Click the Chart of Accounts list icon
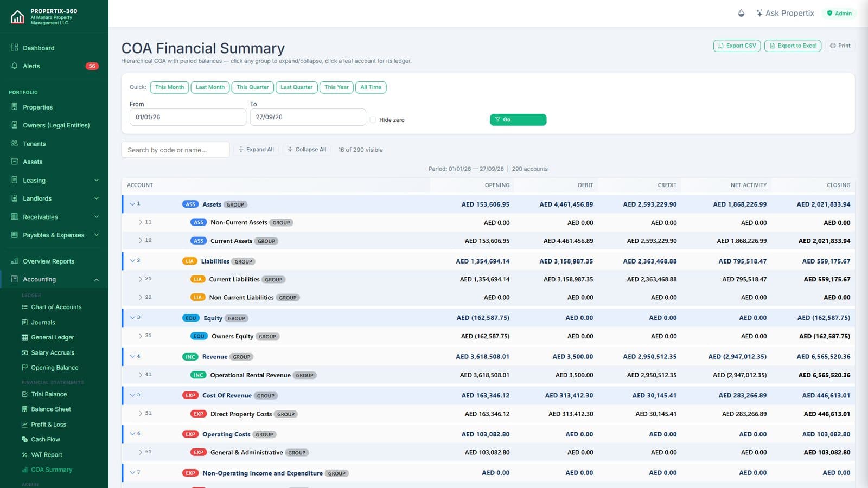 click(x=24, y=307)
